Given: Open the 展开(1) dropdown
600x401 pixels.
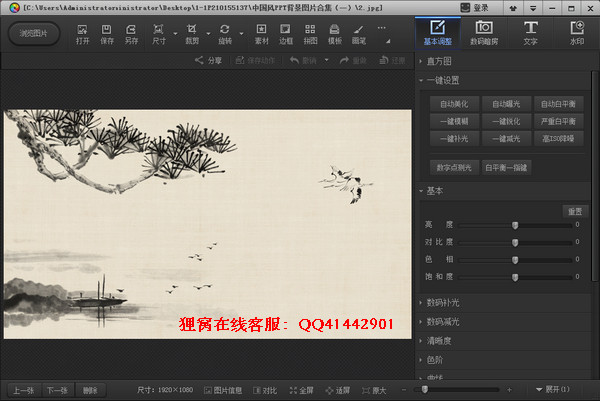Looking at the screenshot, I should click(552, 390).
